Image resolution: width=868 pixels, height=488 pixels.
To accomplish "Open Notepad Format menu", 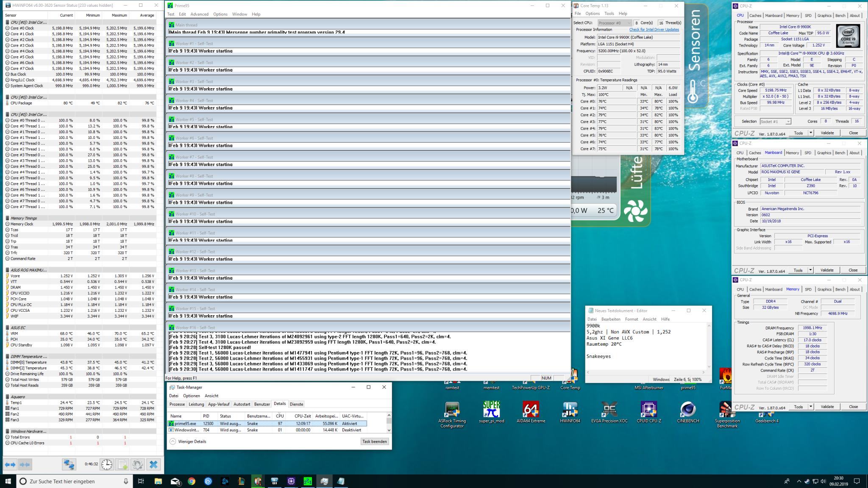I will coord(631,319).
